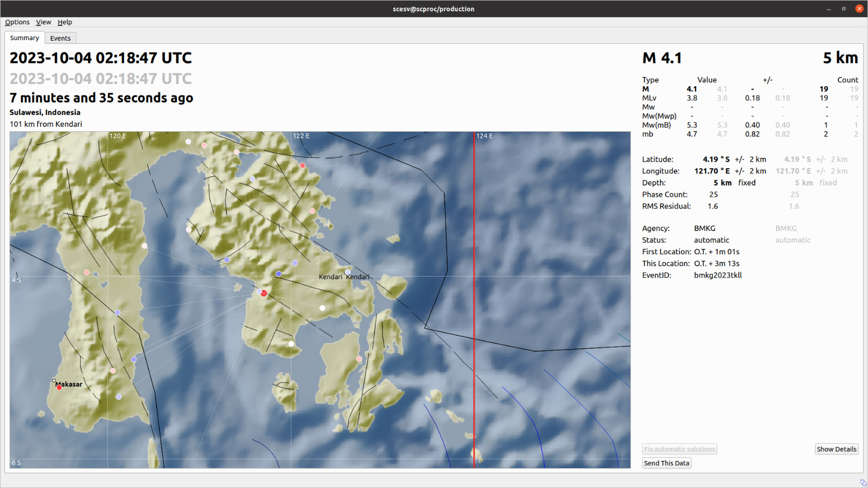
Task: Click the EventID value bmkg2023tkll
Action: pyautogui.click(x=718, y=275)
